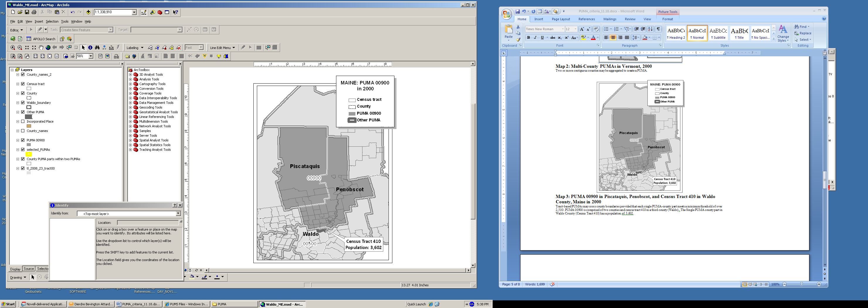Screen dimensions: 868x308
Task: Open the map scale dropdown
Action: click(134, 13)
